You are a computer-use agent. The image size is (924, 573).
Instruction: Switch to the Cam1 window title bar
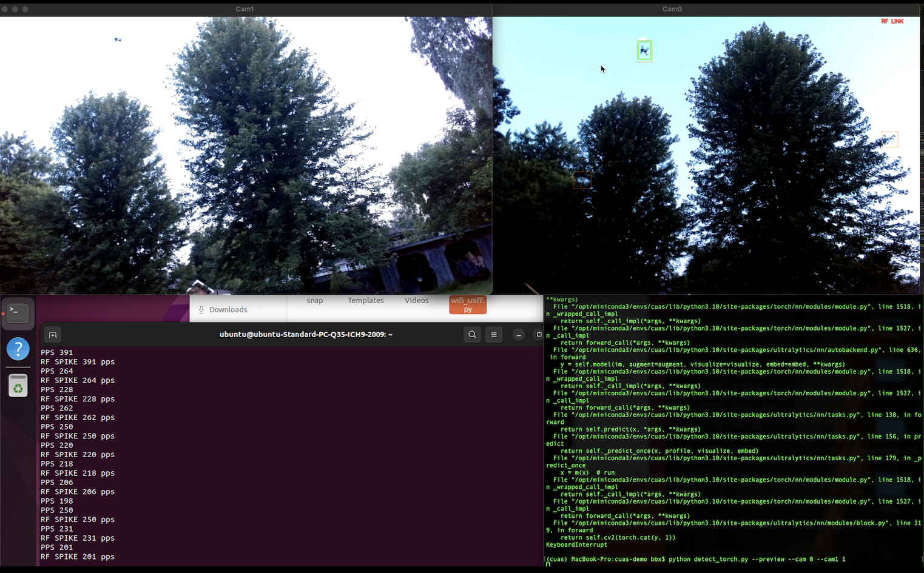click(244, 8)
